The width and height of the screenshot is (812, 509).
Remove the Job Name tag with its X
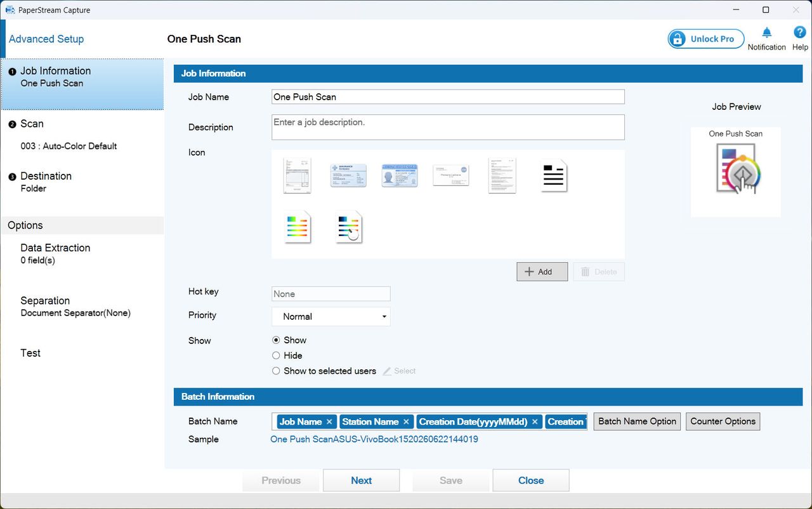point(329,422)
